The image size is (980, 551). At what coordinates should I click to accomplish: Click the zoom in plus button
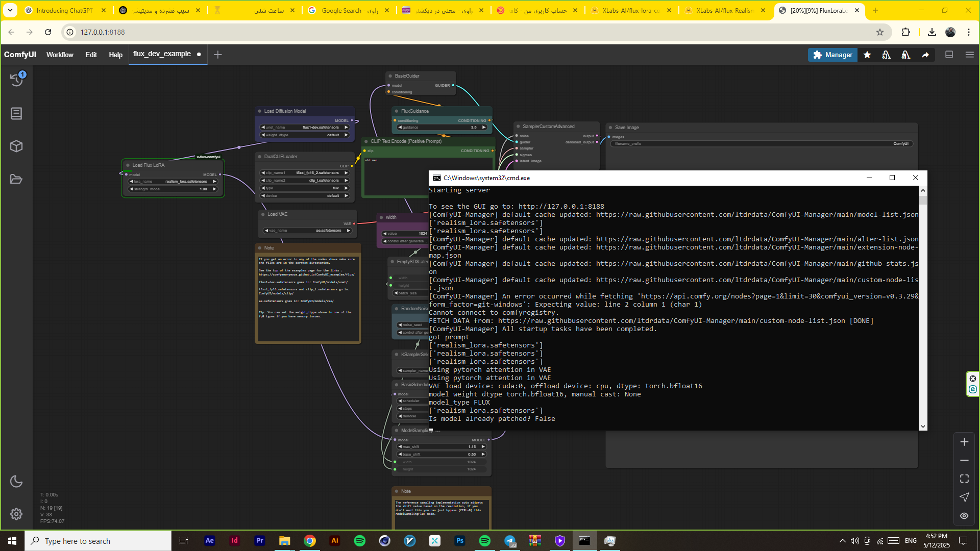click(x=964, y=442)
